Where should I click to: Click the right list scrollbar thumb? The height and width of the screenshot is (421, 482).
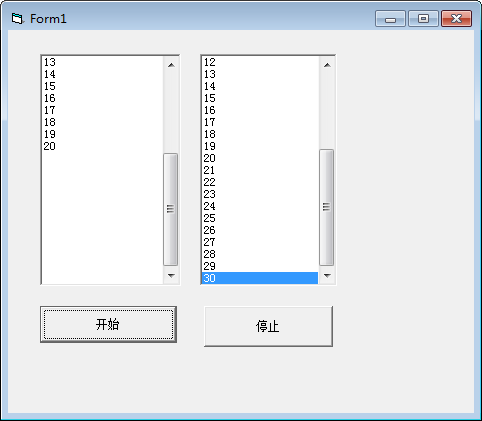(327, 207)
